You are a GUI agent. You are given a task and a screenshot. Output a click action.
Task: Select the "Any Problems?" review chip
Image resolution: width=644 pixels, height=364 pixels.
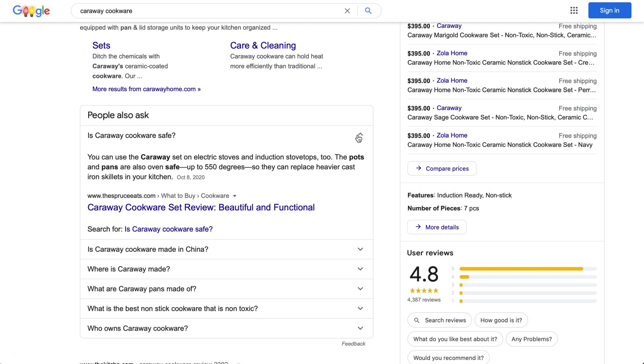point(531,339)
